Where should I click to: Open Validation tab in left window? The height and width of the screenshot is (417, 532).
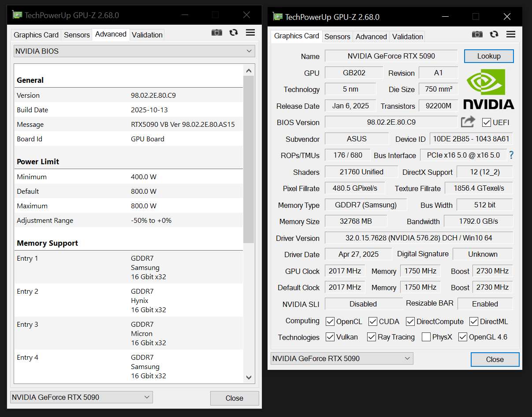point(147,35)
